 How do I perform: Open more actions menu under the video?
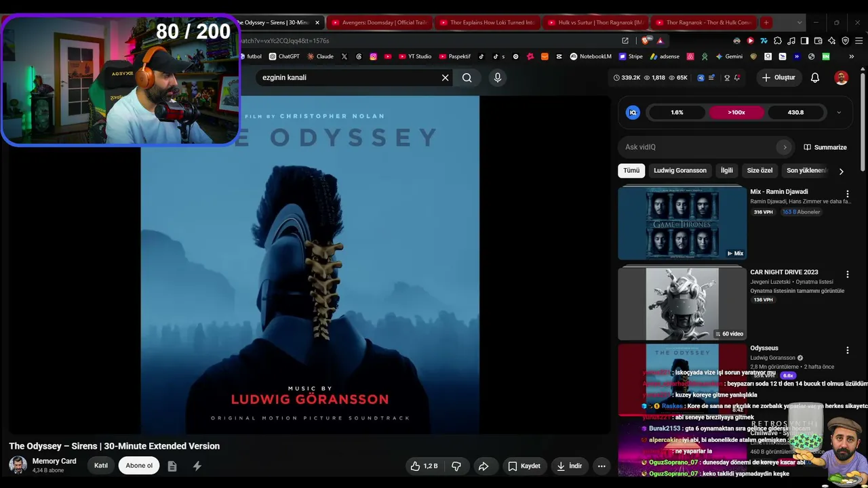point(601,466)
